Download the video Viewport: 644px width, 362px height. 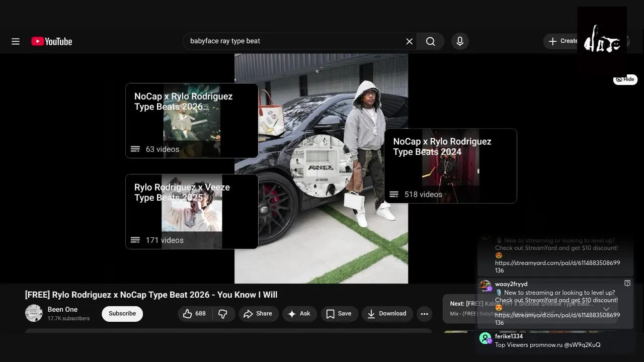[387, 314]
